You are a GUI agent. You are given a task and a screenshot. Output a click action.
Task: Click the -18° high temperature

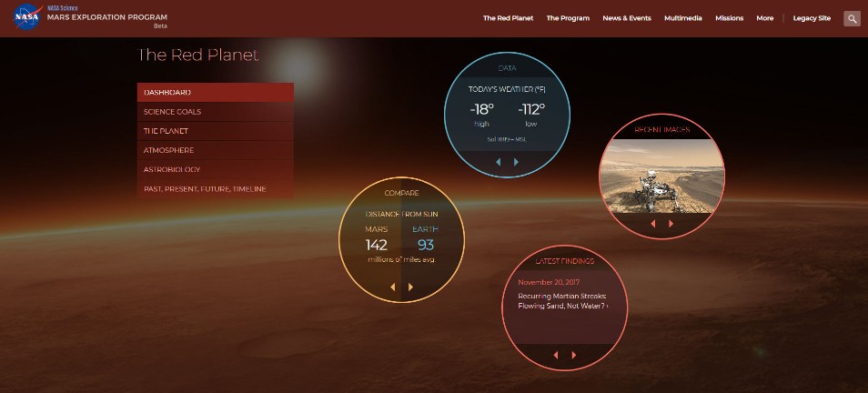[481, 109]
